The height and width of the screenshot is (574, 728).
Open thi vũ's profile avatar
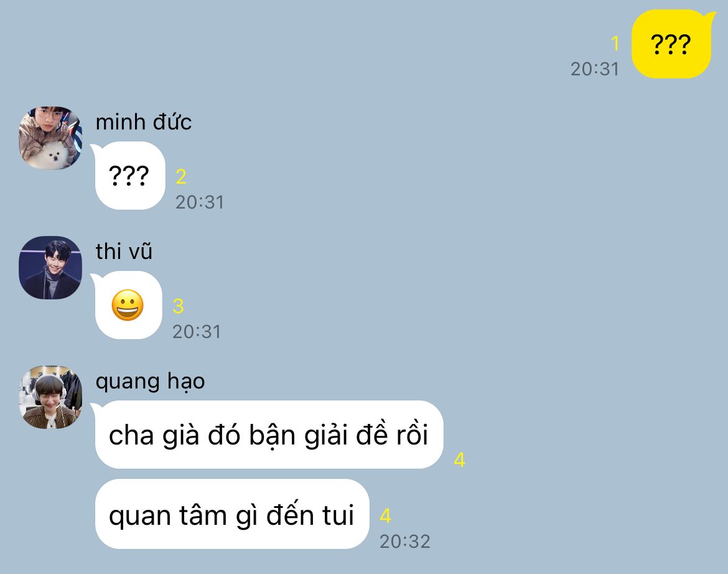tap(50, 268)
